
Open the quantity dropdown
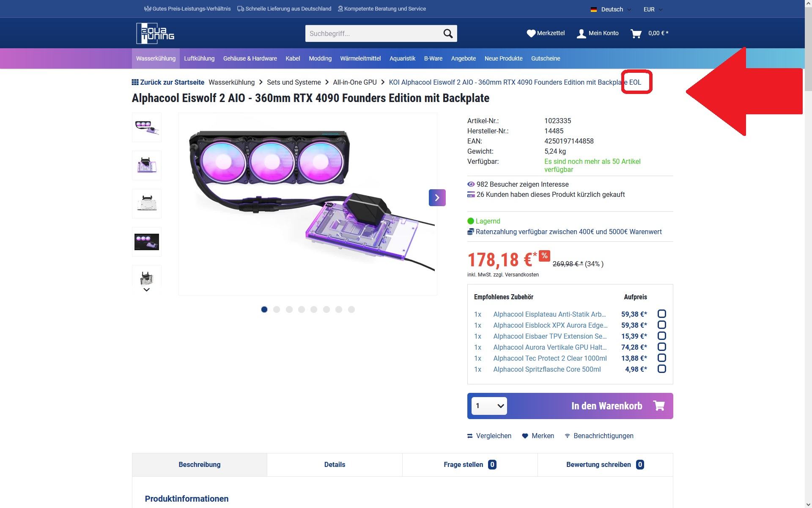pyautogui.click(x=489, y=406)
